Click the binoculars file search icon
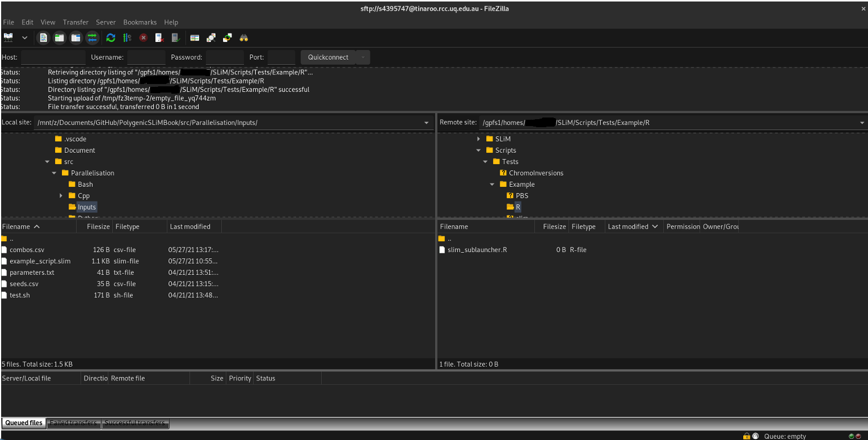 (244, 37)
